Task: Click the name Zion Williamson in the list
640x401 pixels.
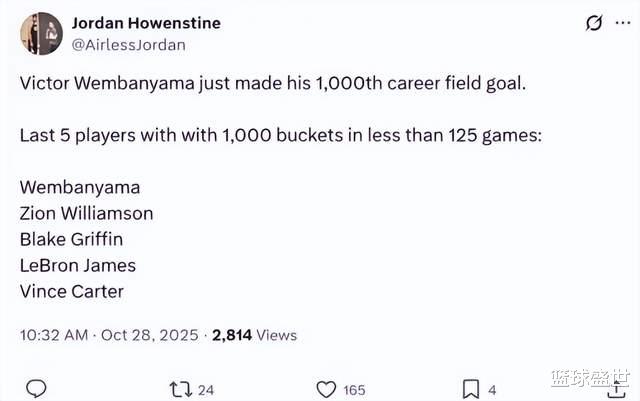Action: (86, 213)
